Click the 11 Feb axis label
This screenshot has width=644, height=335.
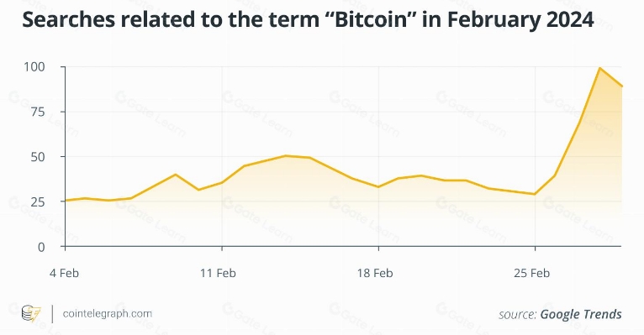pos(218,273)
